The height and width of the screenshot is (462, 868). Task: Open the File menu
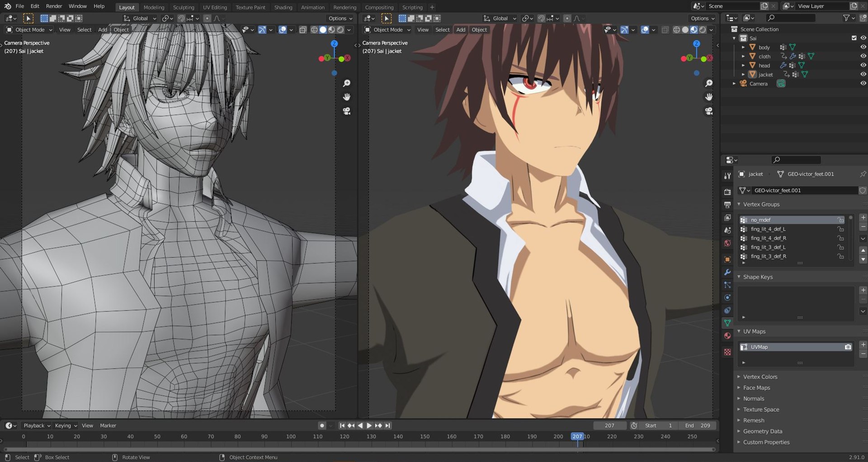[20, 6]
